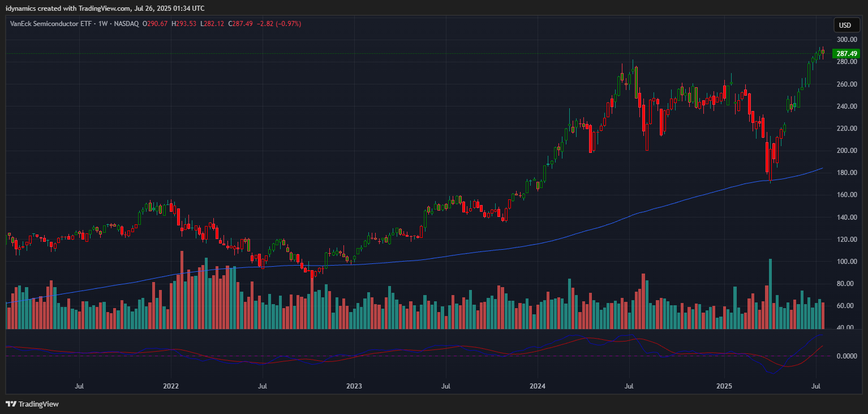Select the high value H293.53
Viewport: 868px width, 414px height.
(184, 24)
